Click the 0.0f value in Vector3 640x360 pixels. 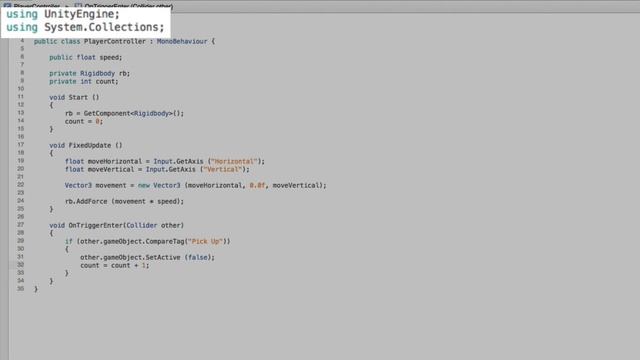pos(257,185)
